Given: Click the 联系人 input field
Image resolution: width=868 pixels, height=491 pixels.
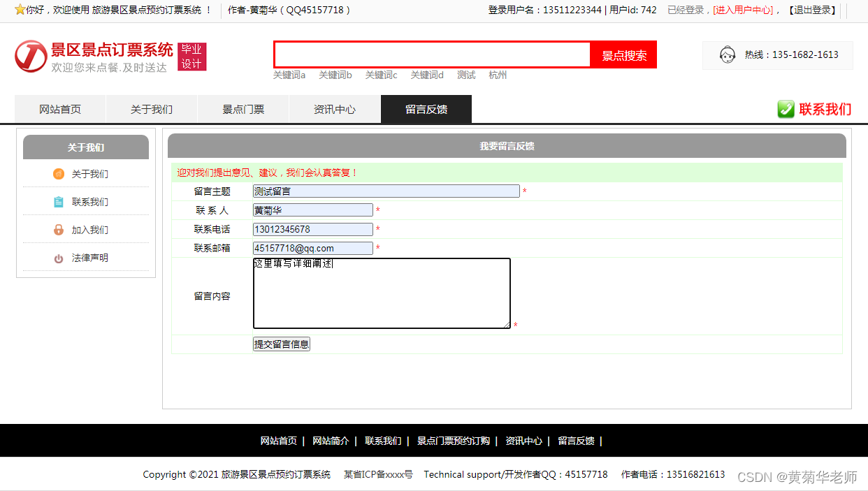Looking at the screenshot, I should pos(313,210).
